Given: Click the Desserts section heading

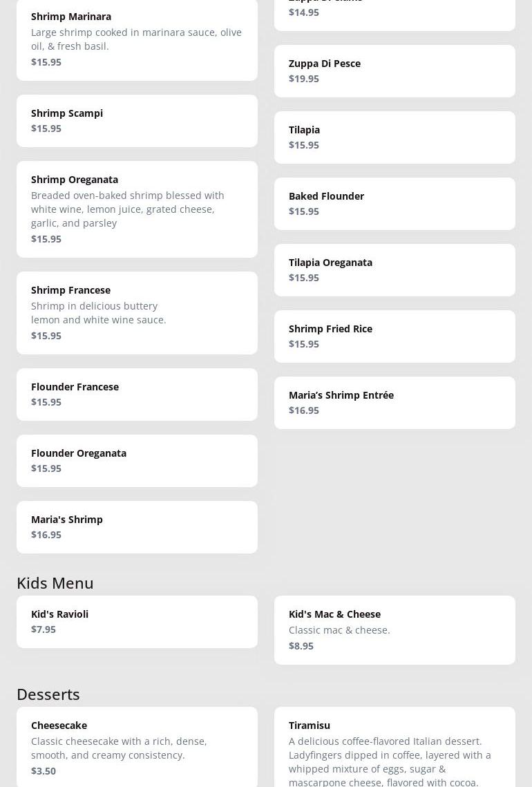Looking at the screenshot, I should click(x=48, y=694).
